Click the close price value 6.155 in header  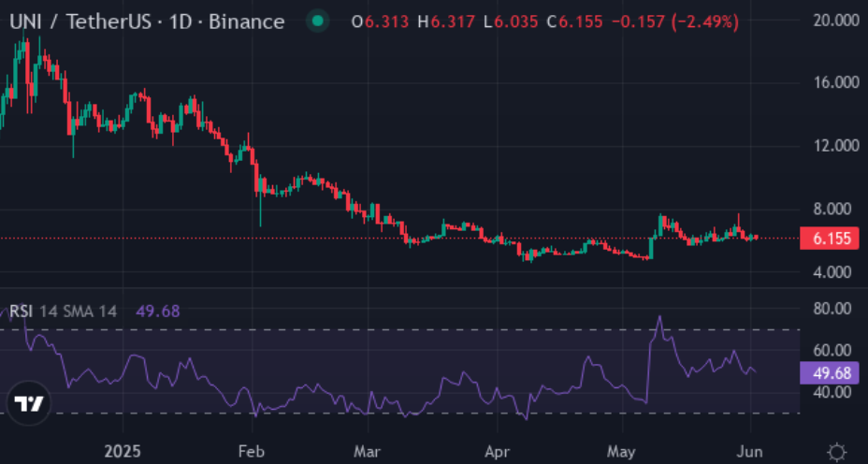(581, 22)
